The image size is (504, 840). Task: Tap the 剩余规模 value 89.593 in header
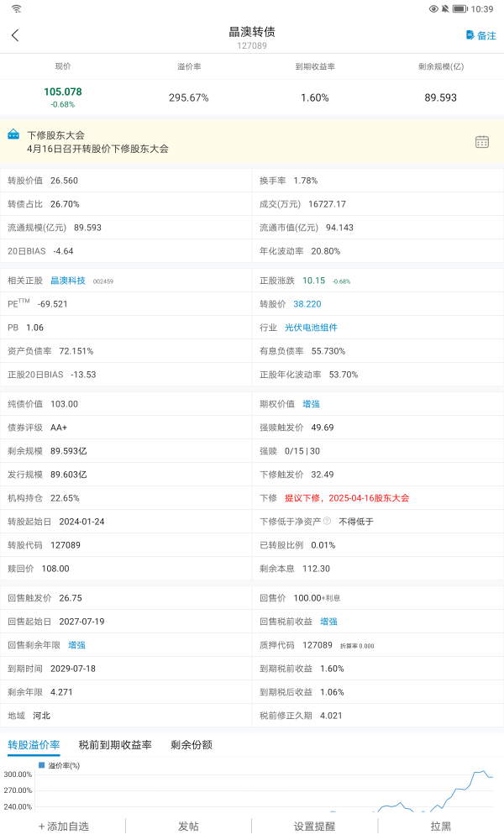pyautogui.click(x=441, y=97)
